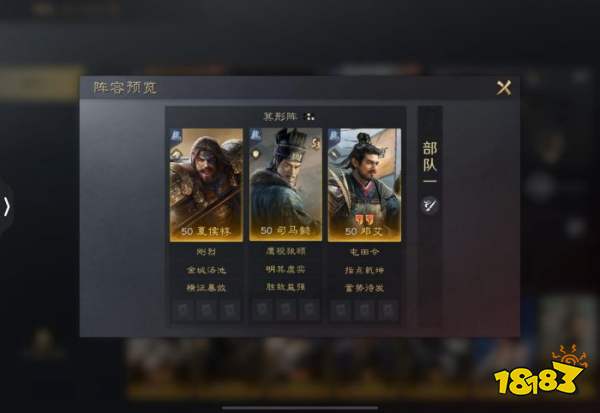
Task: Open the 邓艾 hero card
Action: [x=364, y=185]
